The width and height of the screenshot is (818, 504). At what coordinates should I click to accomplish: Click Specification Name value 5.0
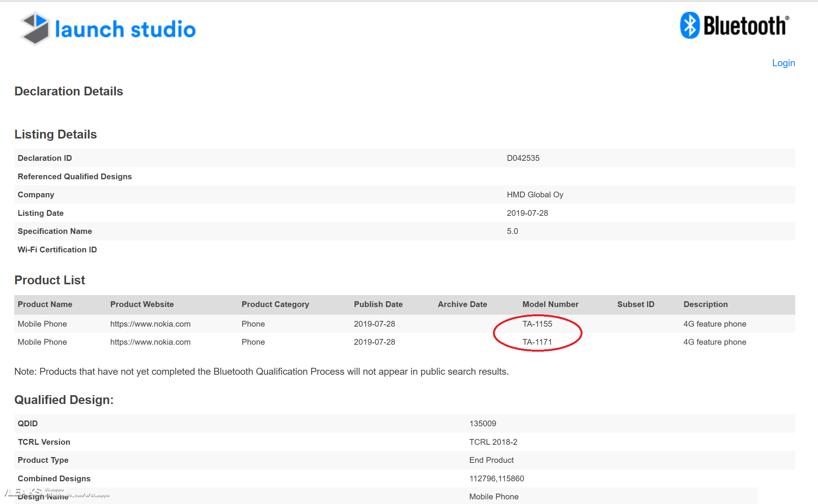(512, 231)
